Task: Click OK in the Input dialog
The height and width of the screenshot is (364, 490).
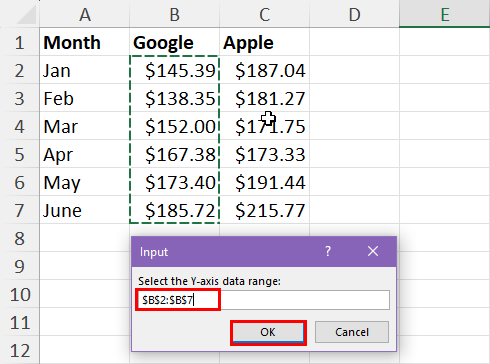Action: pos(268,332)
